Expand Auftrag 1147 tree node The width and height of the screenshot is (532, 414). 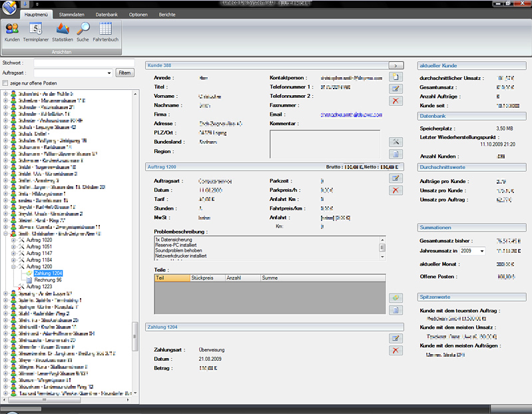click(13, 254)
